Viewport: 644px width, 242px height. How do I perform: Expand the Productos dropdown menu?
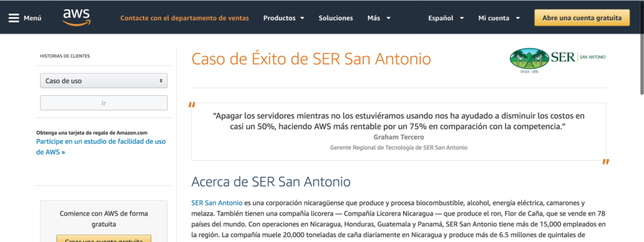[x=284, y=18]
